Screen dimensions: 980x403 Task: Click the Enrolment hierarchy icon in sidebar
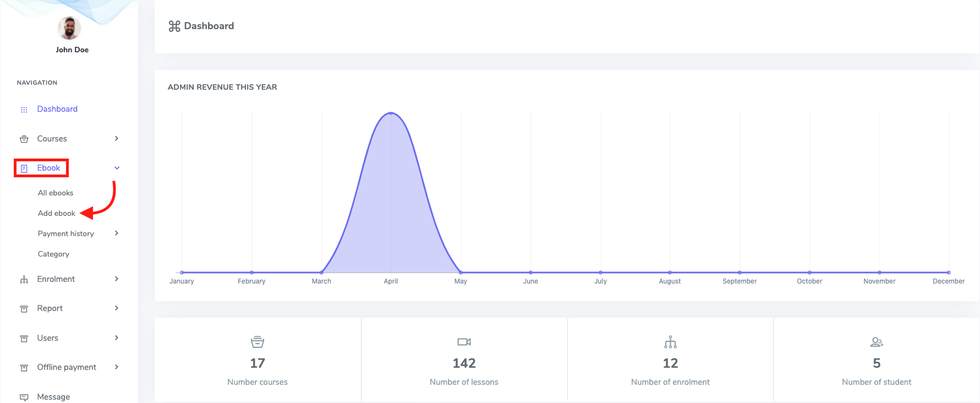click(24, 280)
